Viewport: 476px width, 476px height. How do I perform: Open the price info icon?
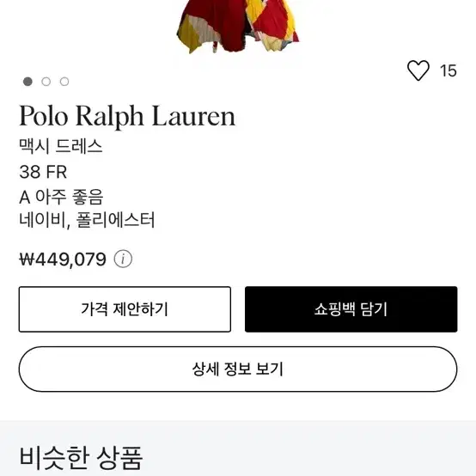click(x=123, y=259)
